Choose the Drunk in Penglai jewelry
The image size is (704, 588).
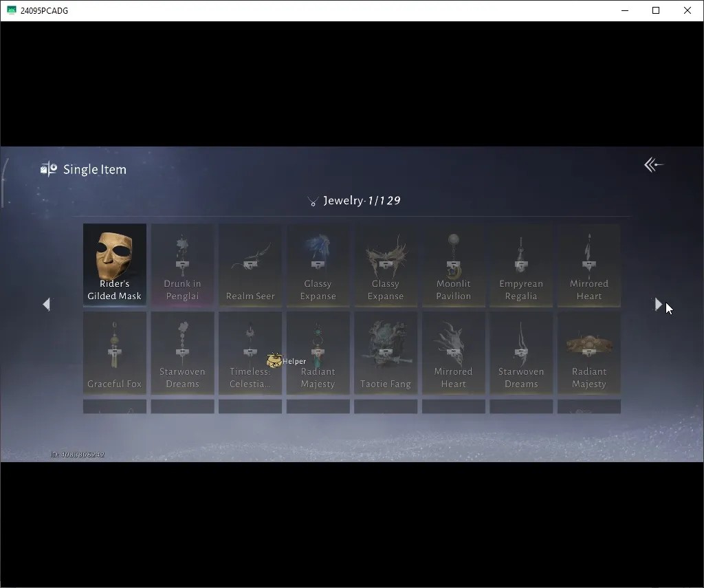(x=182, y=265)
